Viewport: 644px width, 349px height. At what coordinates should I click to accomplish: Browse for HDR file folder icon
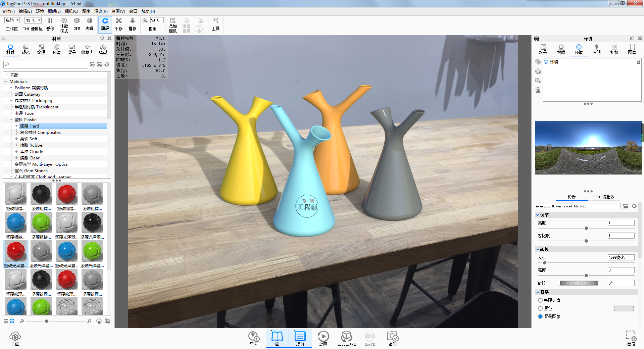[x=626, y=206]
